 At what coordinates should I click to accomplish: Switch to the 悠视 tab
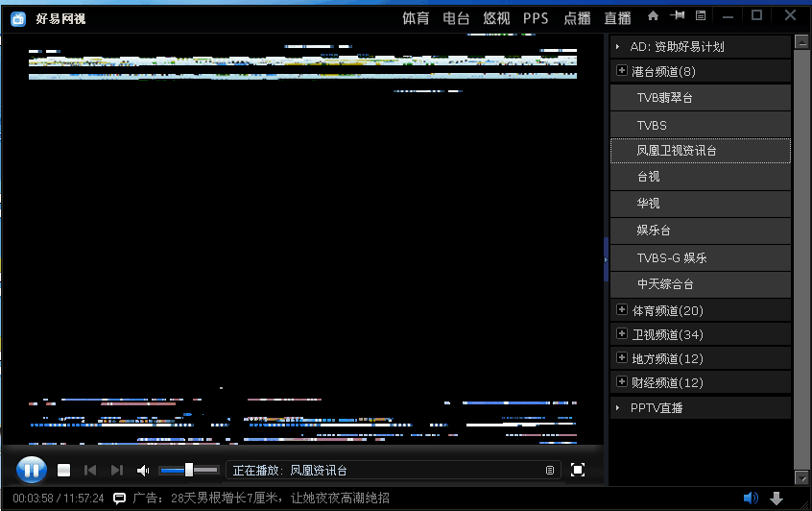point(496,18)
